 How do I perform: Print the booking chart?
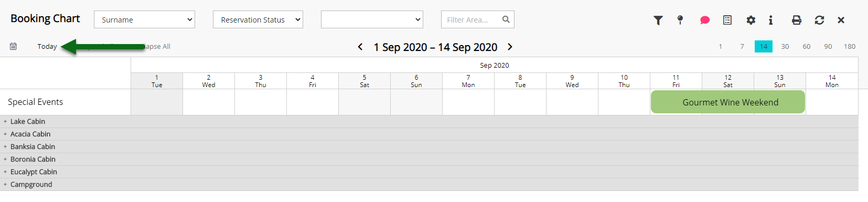coord(797,20)
